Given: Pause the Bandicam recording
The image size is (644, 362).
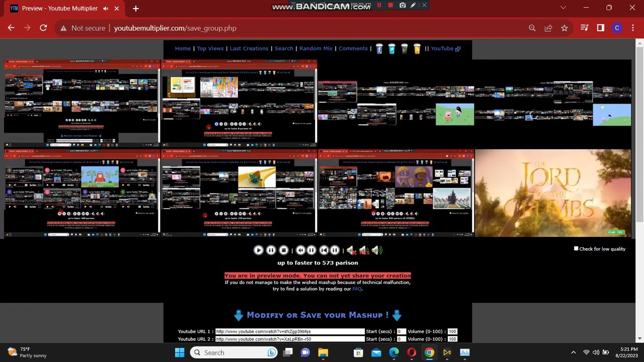Looking at the screenshot, I should click(x=379, y=5).
